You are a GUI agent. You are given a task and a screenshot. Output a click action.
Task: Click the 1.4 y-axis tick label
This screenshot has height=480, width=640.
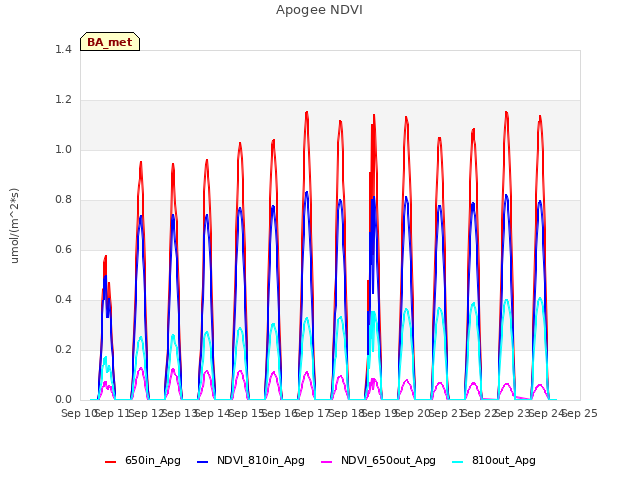click(x=63, y=49)
